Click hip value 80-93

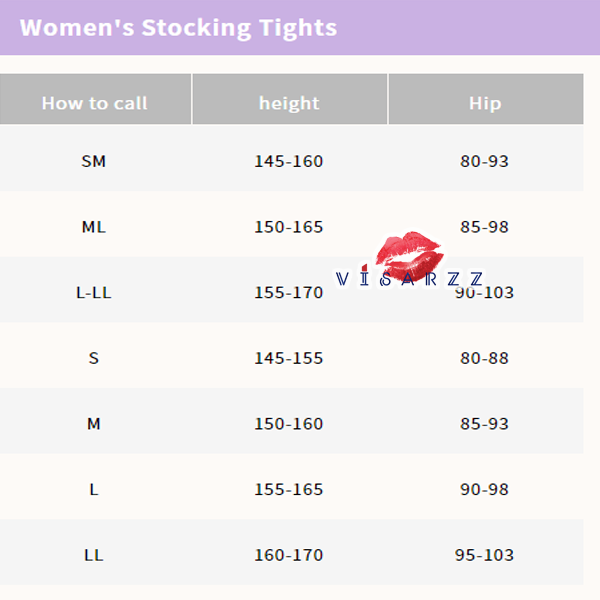485,161
